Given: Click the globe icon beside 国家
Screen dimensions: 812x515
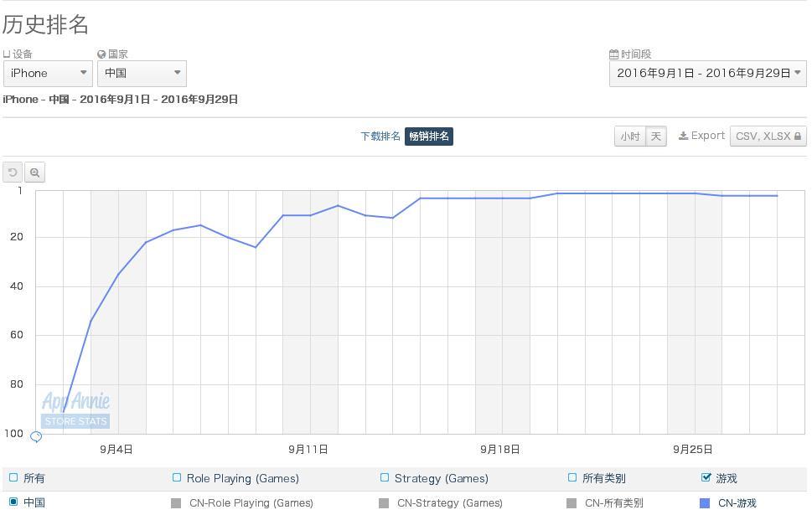Looking at the screenshot, I should [101, 54].
